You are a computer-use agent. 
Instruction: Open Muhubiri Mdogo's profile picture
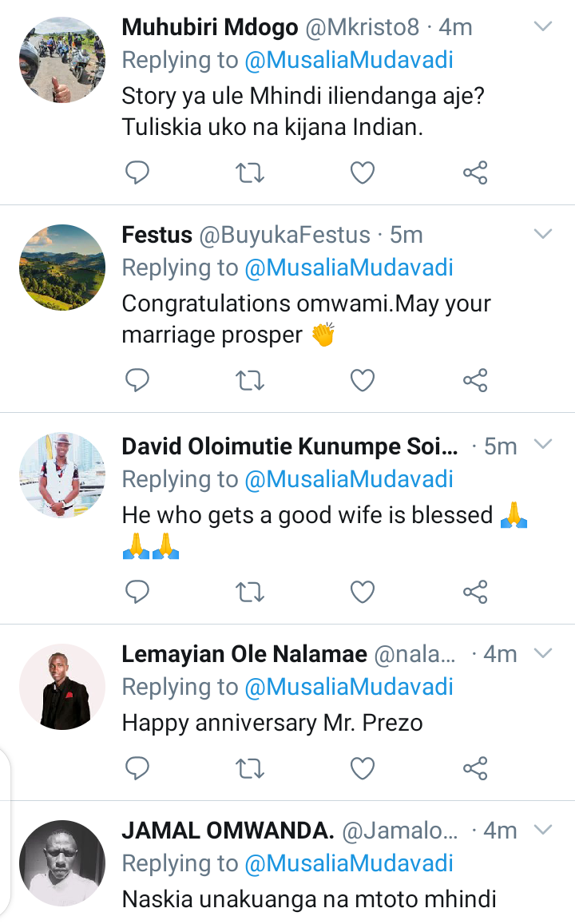point(61,60)
